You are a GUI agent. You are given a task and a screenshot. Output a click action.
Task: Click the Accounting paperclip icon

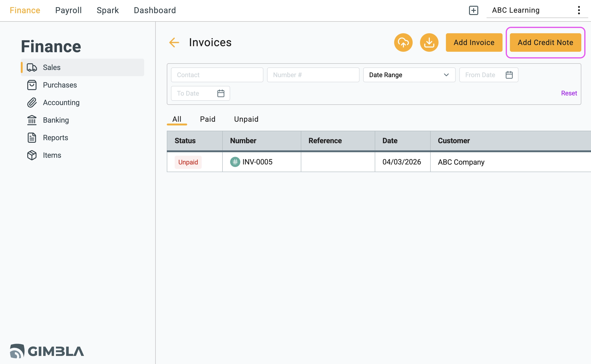[32, 103]
